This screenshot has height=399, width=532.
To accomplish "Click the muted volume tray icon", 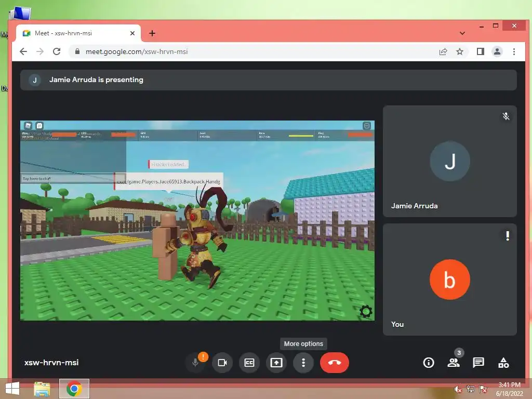I will [x=458, y=389].
